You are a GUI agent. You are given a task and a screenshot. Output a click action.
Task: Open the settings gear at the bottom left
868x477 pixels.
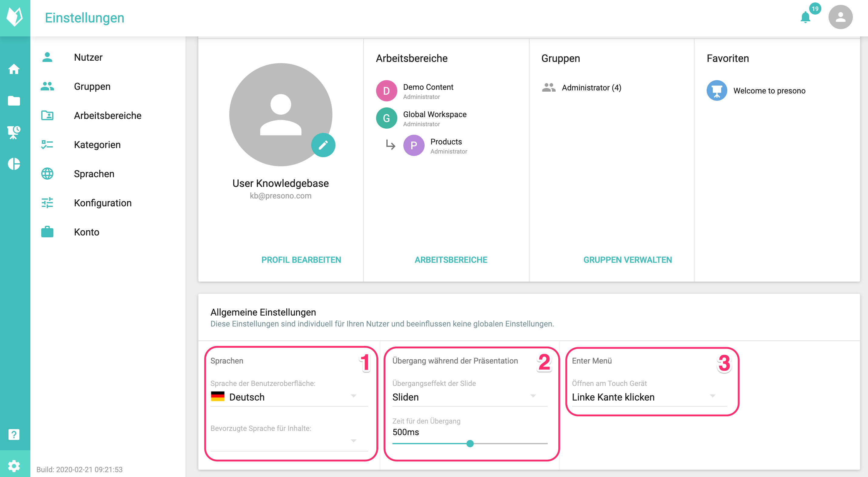[14, 466]
